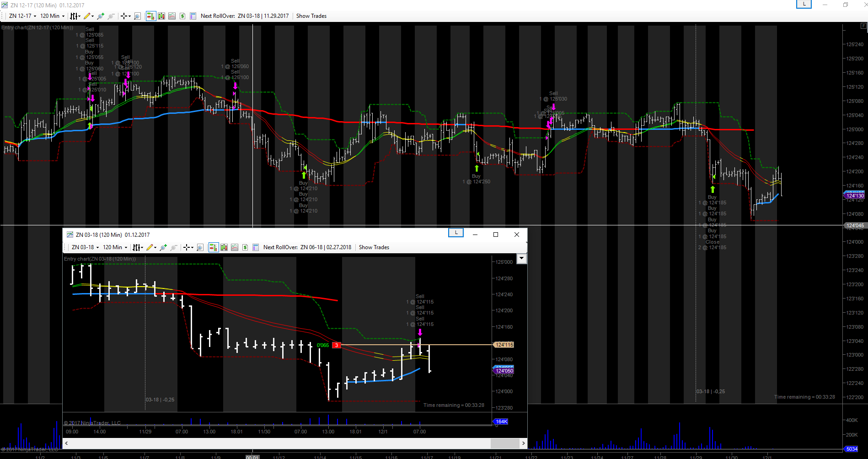
Task: Click the ZN 12-17 window title icon
Action: pyautogui.click(x=4, y=5)
